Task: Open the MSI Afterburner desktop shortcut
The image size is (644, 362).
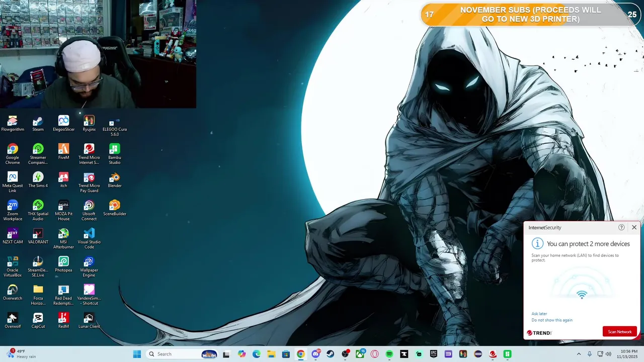Action: (63, 239)
